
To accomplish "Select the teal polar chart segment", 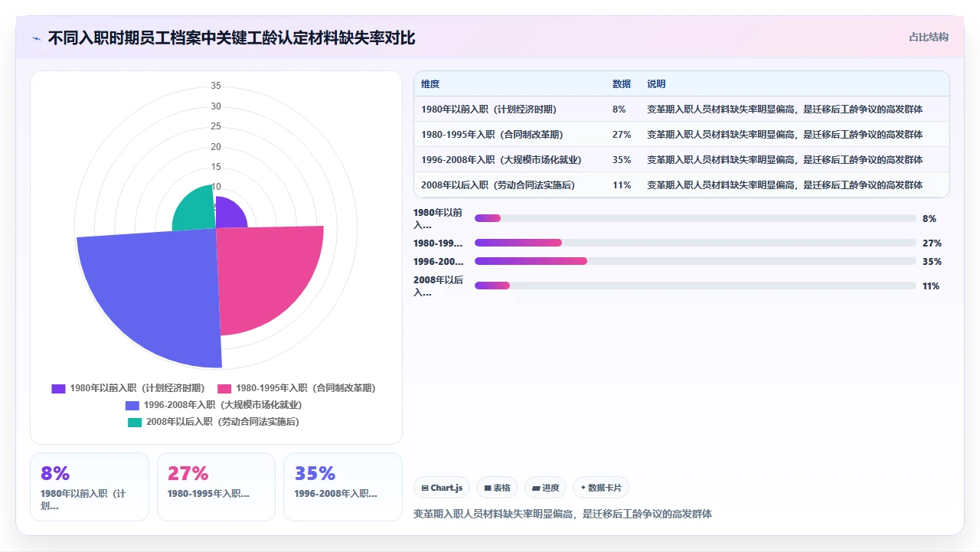I will click(x=197, y=211).
